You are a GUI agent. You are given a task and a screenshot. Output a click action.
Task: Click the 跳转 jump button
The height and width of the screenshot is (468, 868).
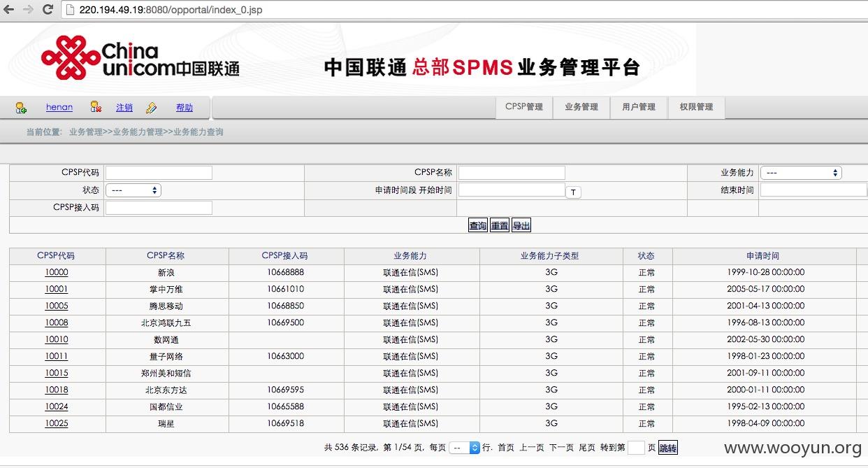[x=668, y=448]
